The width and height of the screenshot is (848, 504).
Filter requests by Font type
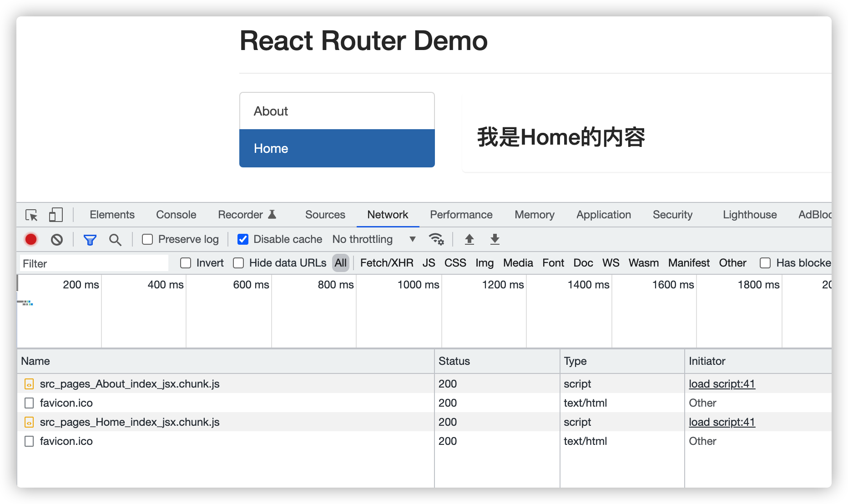tap(553, 263)
